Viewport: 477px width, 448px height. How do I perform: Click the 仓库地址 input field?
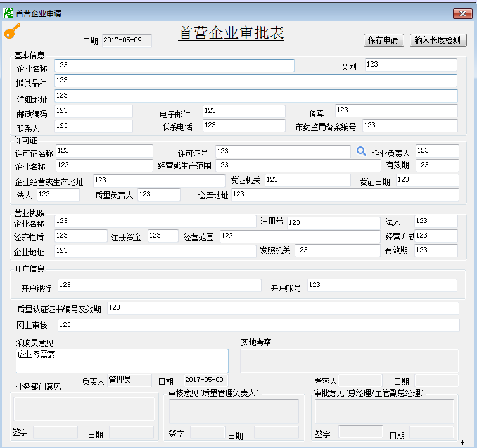coord(345,195)
